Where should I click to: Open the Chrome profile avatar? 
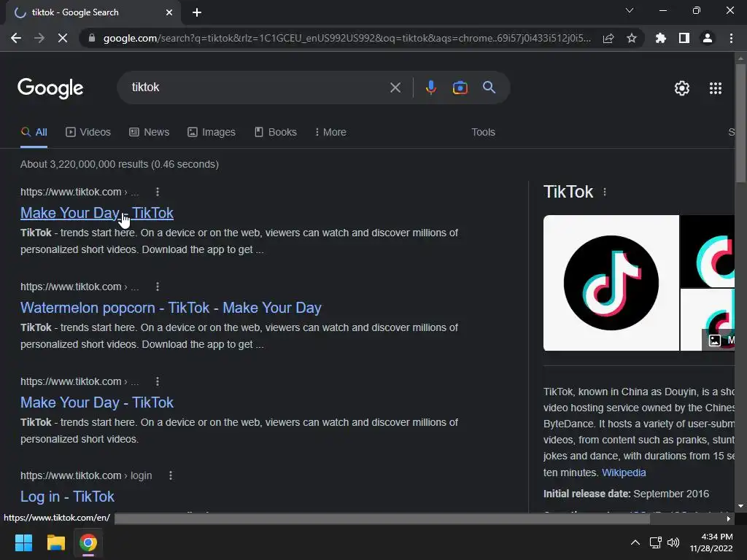pos(708,38)
